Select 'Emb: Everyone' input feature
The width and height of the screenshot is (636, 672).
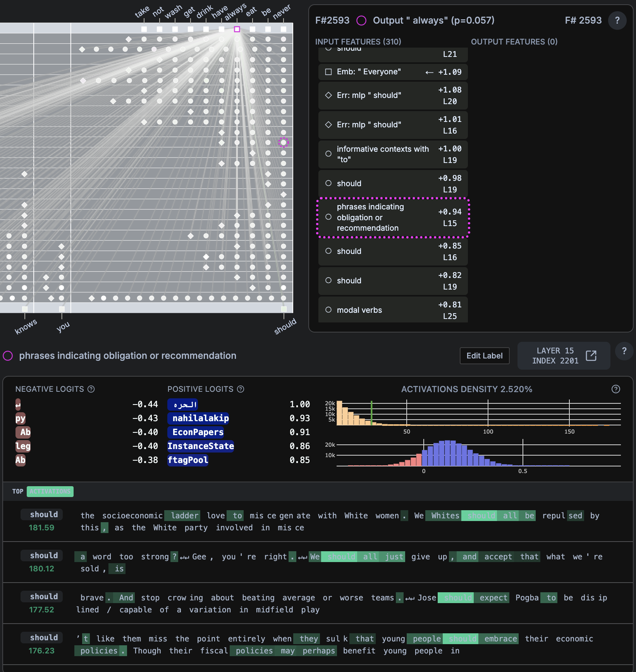click(x=393, y=72)
